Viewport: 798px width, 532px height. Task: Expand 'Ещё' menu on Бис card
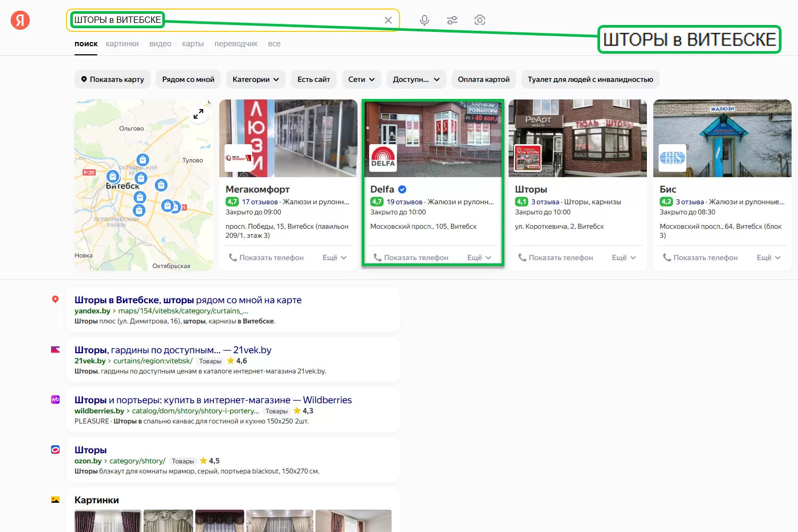pyautogui.click(x=768, y=257)
